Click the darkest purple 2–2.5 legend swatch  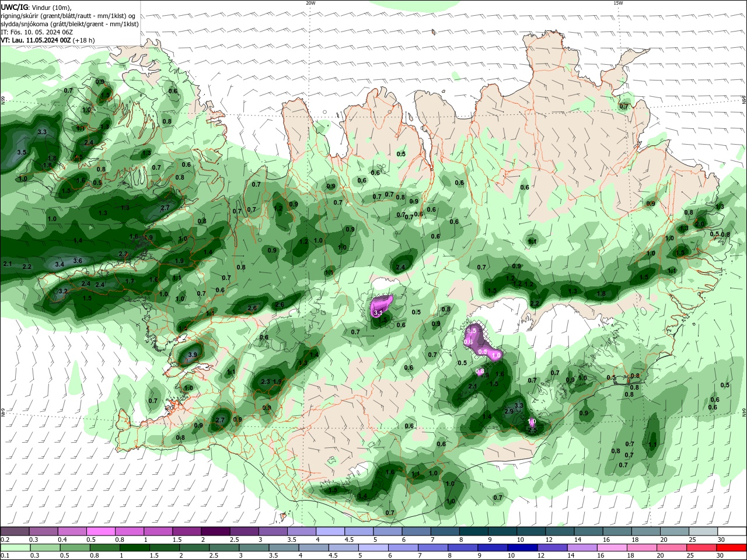pos(215,531)
